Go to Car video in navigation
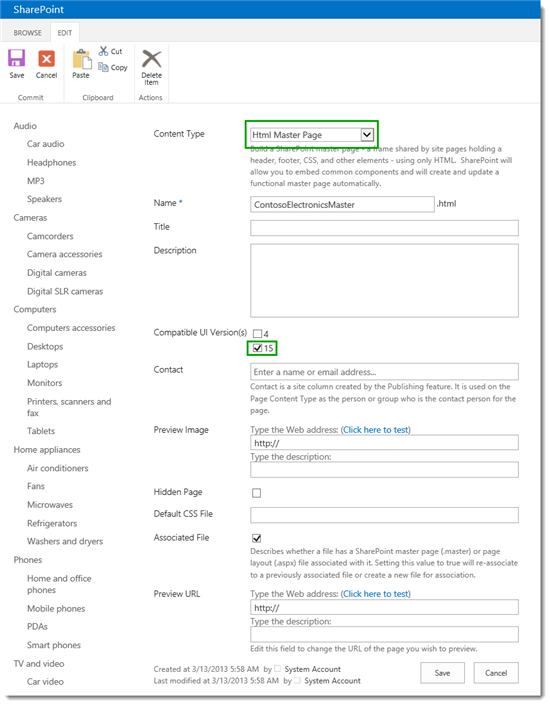This screenshot has height=705, width=550. 45,682
